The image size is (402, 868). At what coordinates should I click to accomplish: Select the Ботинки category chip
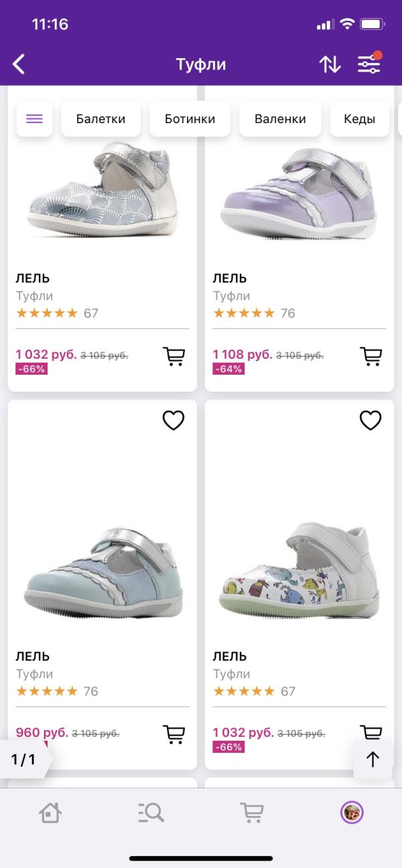[190, 119]
